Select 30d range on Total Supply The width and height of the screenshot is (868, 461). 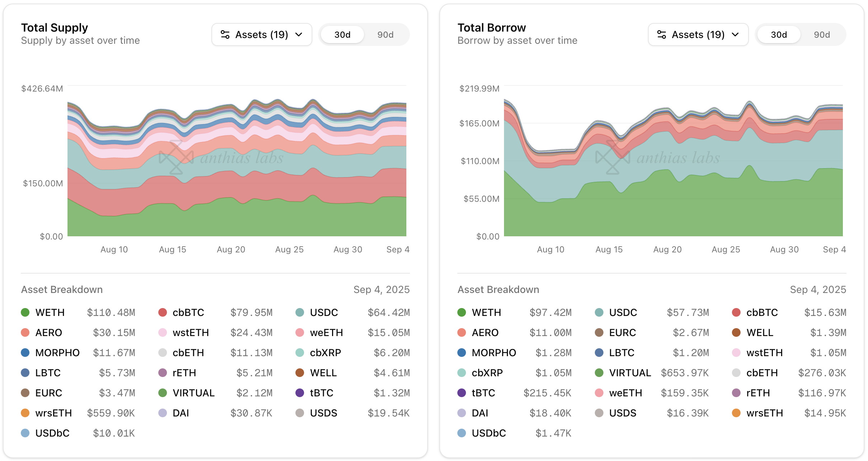pyautogui.click(x=342, y=34)
